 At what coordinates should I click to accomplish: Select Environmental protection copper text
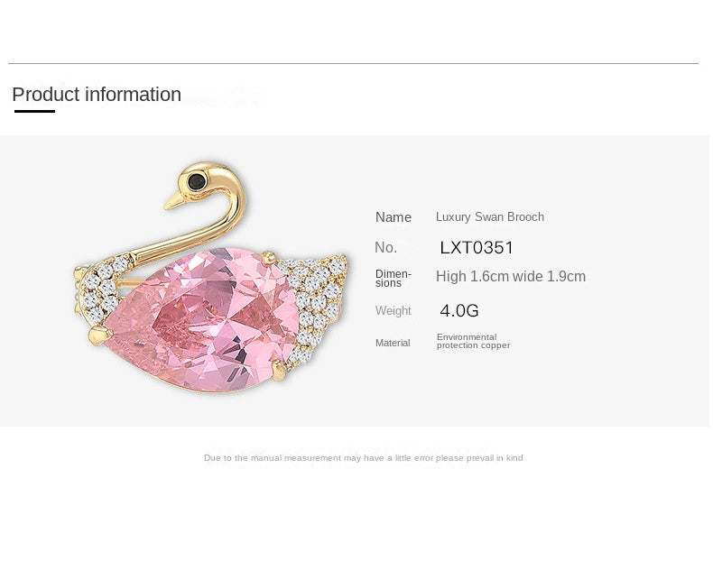pos(473,341)
